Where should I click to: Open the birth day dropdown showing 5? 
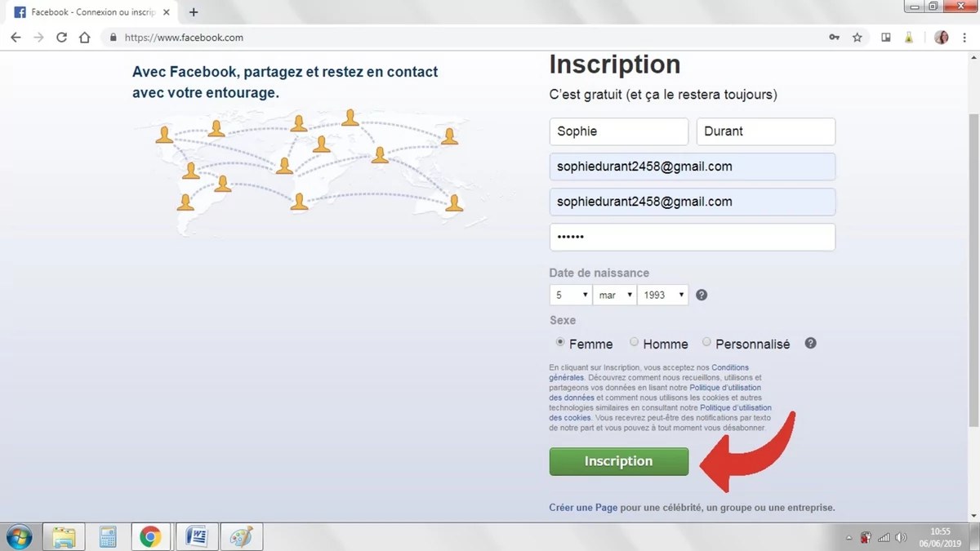point(569,295)
